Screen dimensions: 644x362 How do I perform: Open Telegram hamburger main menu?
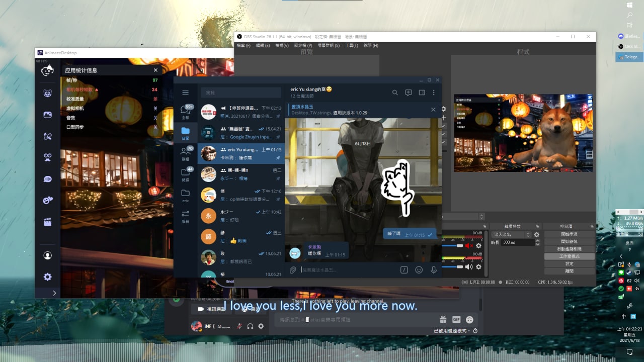(185, 93)
